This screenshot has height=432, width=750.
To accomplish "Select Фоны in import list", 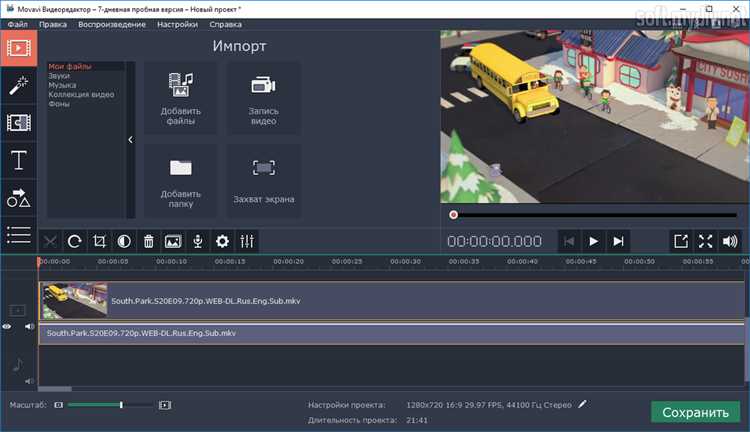I will click(x=59, y=103).
